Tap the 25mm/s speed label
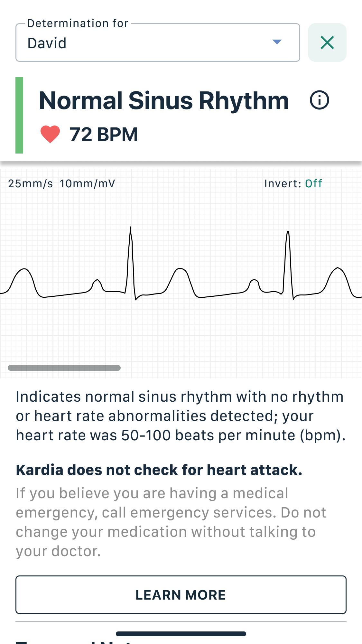This screenshot has height=644, width=362. 30,183
